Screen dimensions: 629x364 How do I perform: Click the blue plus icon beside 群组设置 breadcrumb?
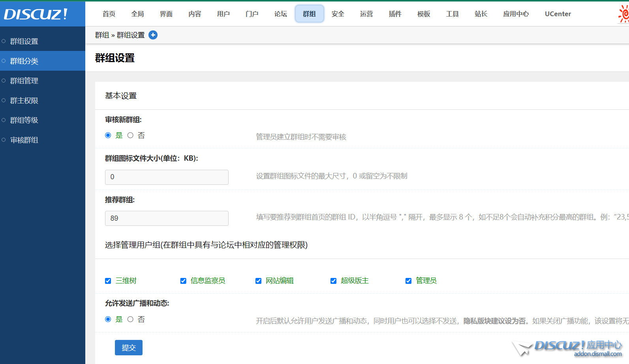tap(153, 35)
